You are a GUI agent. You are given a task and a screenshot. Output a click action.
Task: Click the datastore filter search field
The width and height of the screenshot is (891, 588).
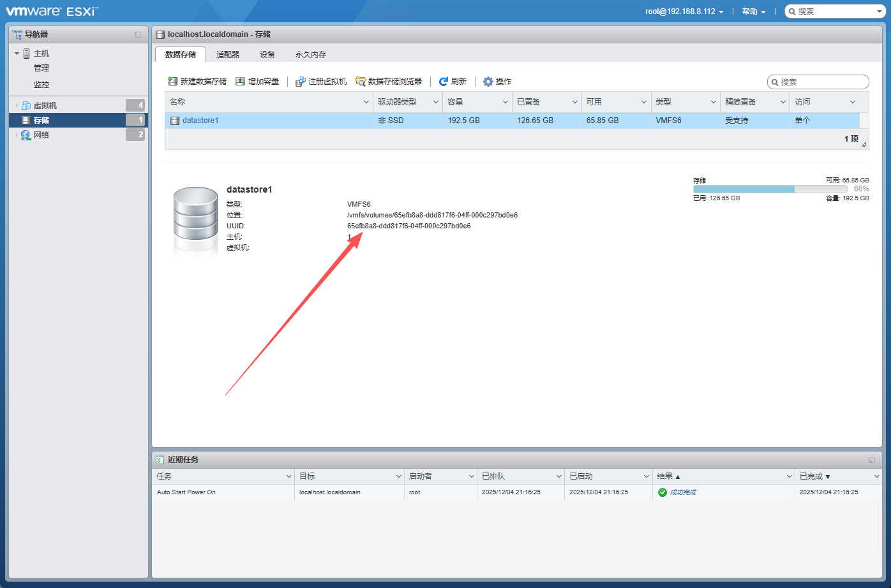[x=818, y=82]
